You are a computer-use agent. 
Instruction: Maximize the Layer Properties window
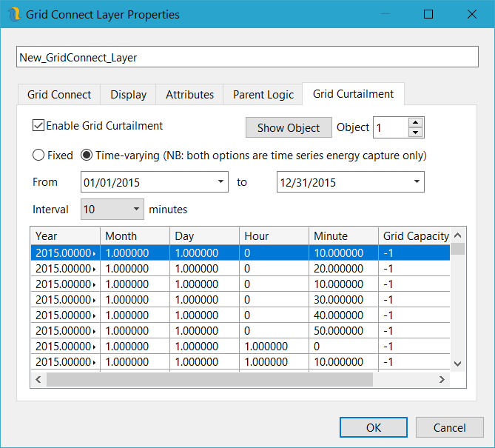click(x=428, y=14)
